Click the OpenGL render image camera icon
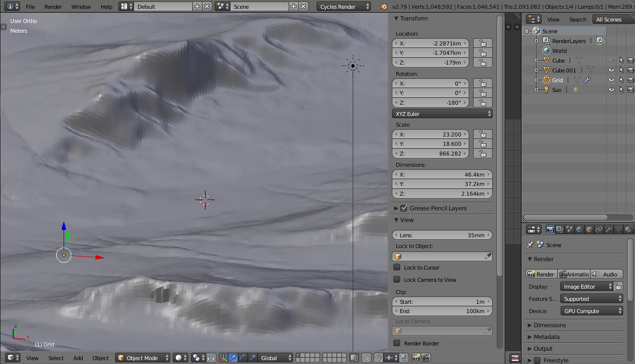 pos(416,358)
